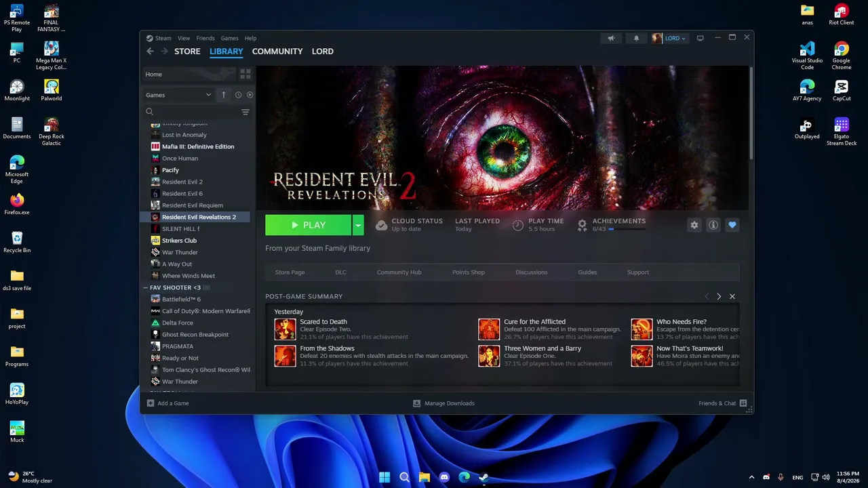Viewport: 868px width, 488px height.
Task: Toggle the ready-to-play filter in library
Action: tap(250, 95)
